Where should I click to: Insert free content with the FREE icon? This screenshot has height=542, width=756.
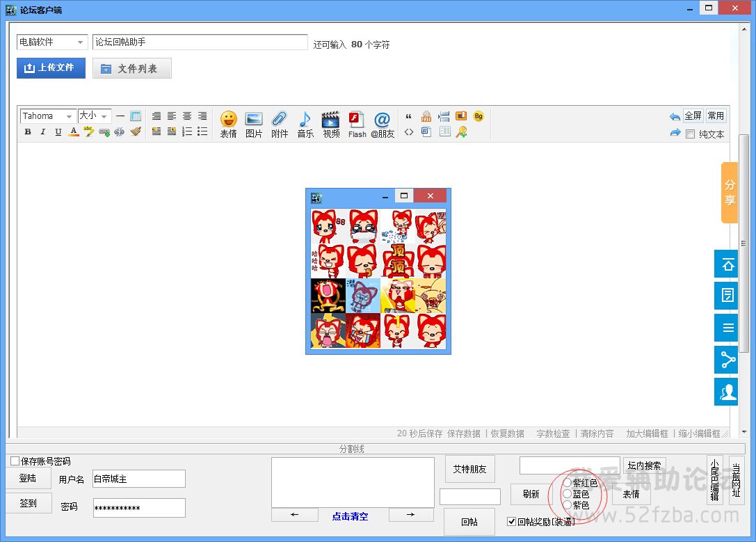coord(426,116)
